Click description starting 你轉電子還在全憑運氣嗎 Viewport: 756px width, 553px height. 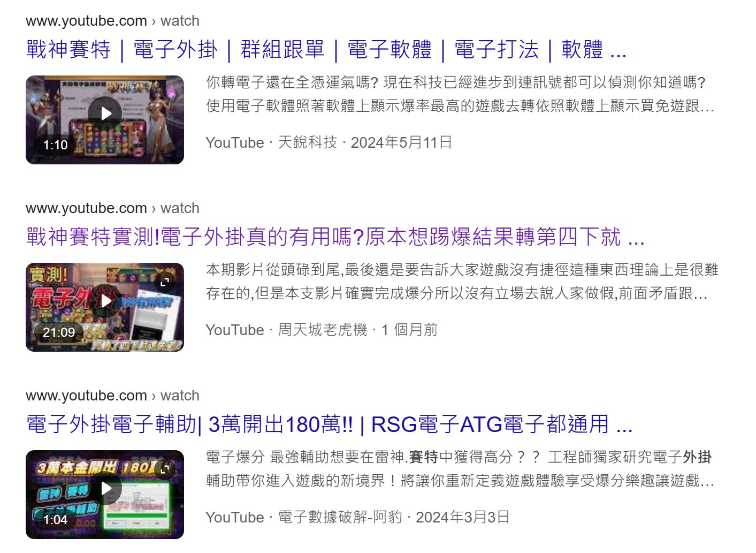click(x=460, y=94)
